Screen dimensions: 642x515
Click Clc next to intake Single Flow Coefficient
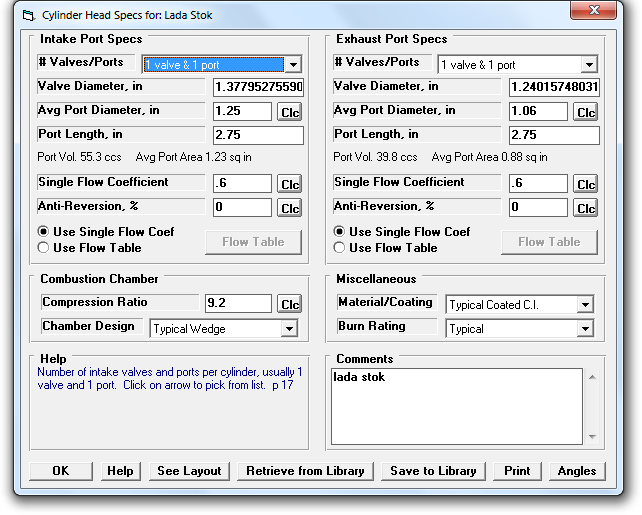(x=289, y=184)
